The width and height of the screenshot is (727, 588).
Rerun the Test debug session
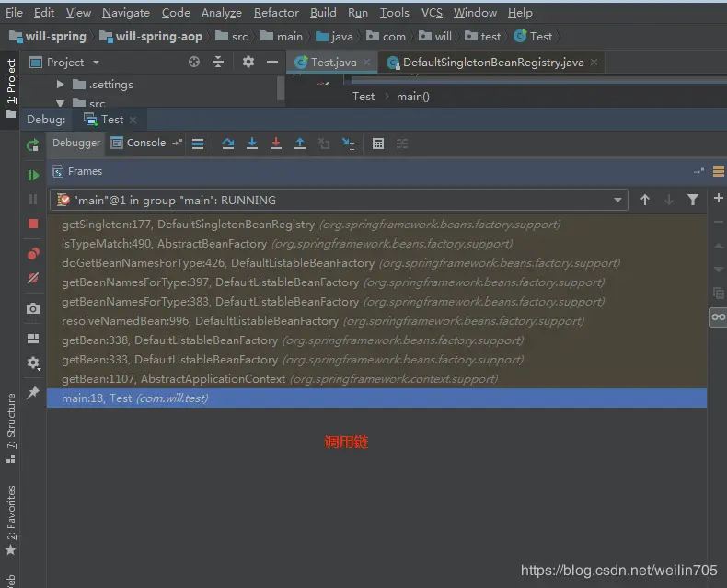pos(32,145)
